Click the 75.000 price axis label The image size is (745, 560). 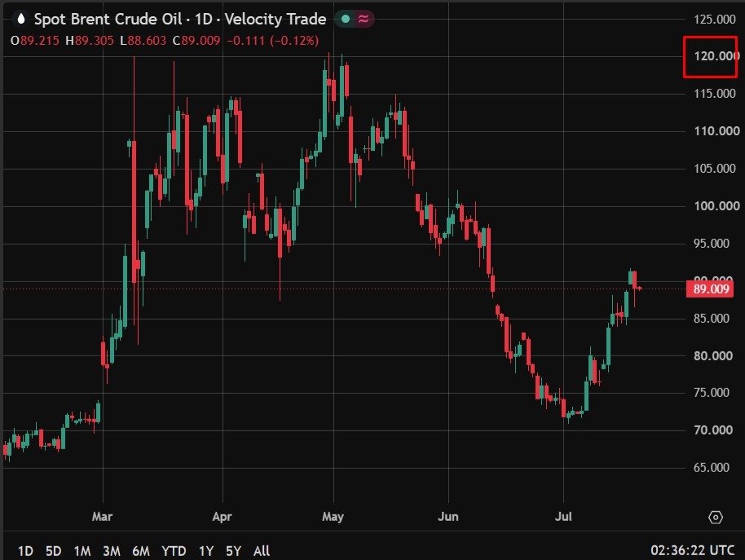(712, 393)
